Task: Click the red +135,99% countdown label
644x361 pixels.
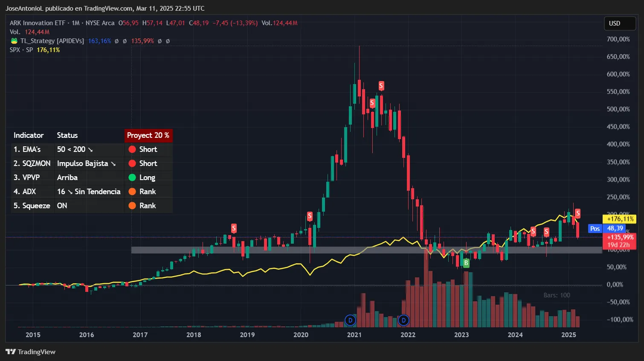Action: point(620,237)
